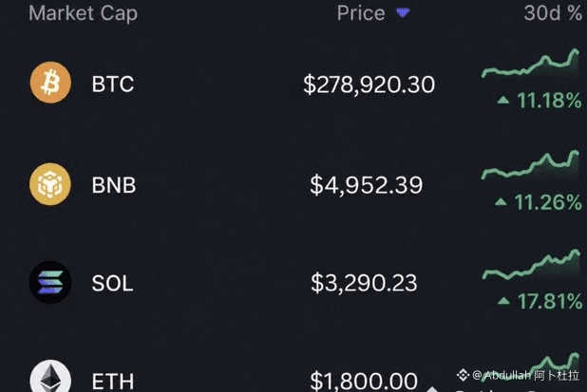Viewport: 587px width, 392px height.
Task: Click the BTC price $278,920.30
Action: click(369, 84)
